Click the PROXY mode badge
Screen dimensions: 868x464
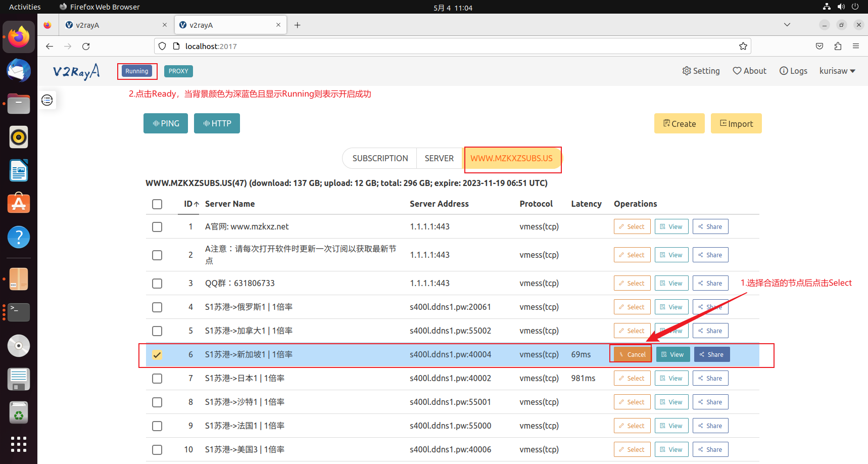tap(178, 71)
